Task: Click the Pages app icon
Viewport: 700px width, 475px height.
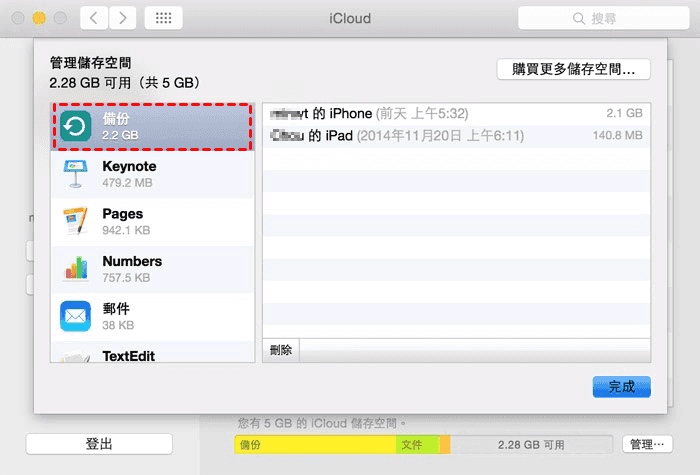Action: (75, 222)
